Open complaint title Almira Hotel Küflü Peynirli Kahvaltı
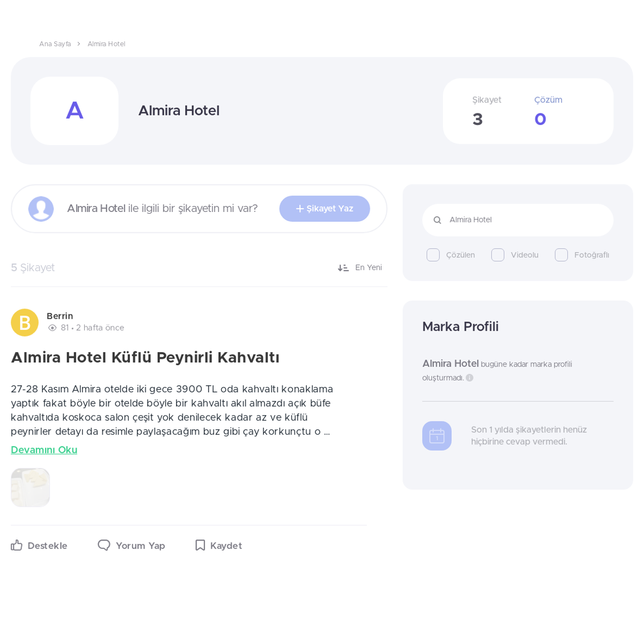Screen dimensions: 644x644 pyautogui.click(x=145, y=357)
